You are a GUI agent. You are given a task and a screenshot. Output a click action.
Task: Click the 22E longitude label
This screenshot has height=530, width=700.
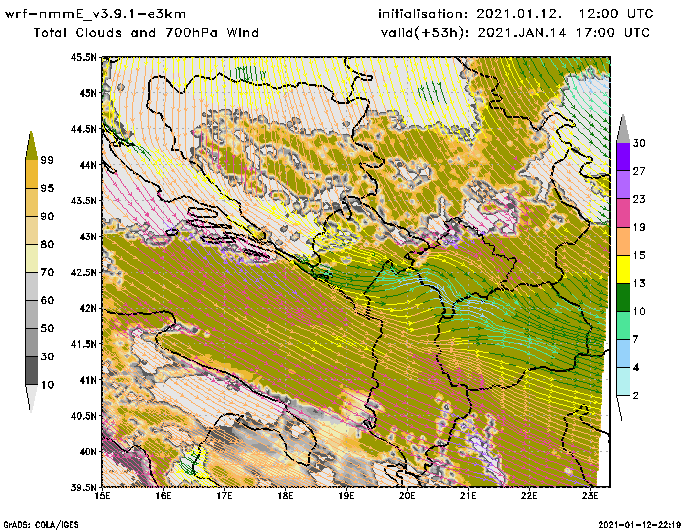click(529, 496)
